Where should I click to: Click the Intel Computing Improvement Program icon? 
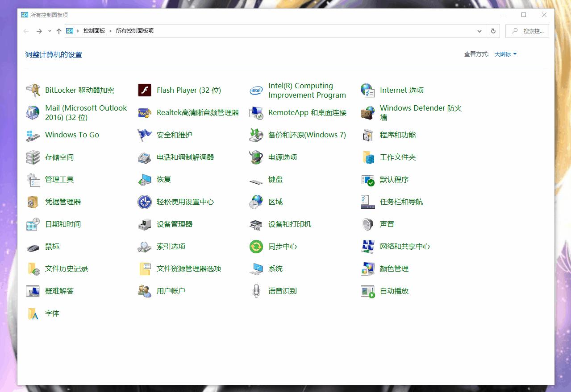tap(256, 91)
